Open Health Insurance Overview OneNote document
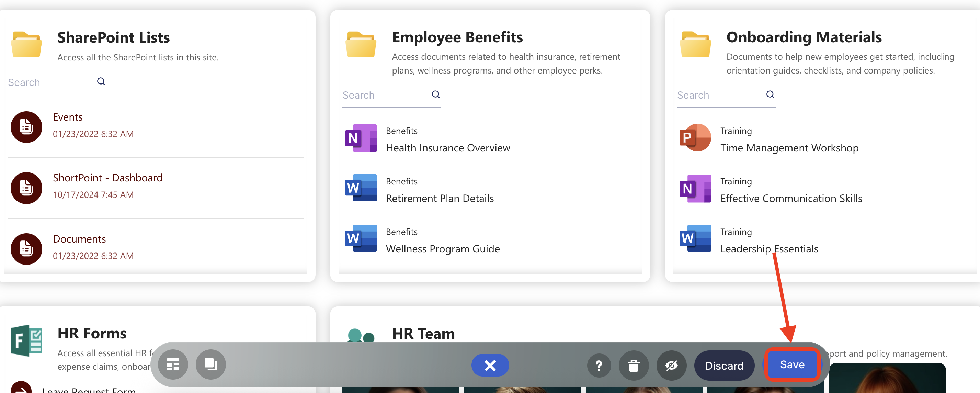The height and width of the screenshot is (393, 980). point(447,148)
